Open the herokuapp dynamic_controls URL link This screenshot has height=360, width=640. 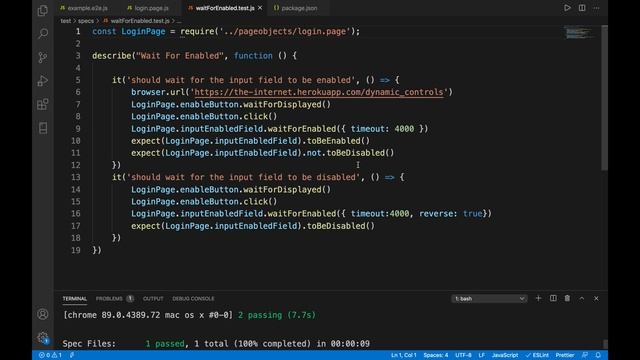tap(319, 92)
